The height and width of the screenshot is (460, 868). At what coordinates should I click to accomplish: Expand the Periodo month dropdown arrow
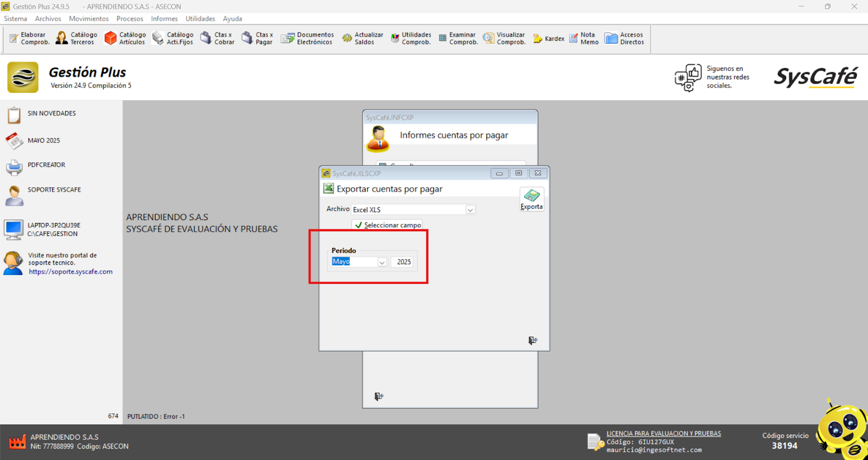pos(382,262)
